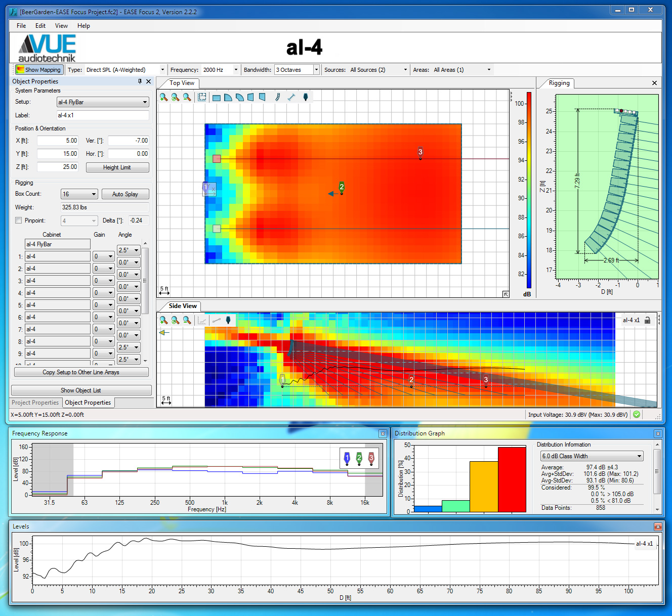Click Copy Setup to Other Line Arrays
Image resolution: width=672 pixels, height=616 pixels.
pyautogui.click(x=81, y=372)
